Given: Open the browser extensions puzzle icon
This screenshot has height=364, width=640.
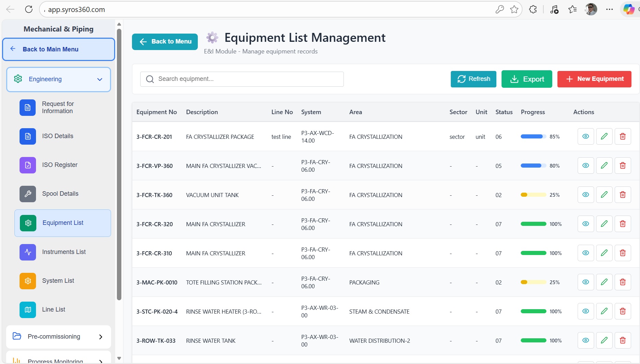Looking at the screenshot, I should pyautogui.click(x=533, y=10).
